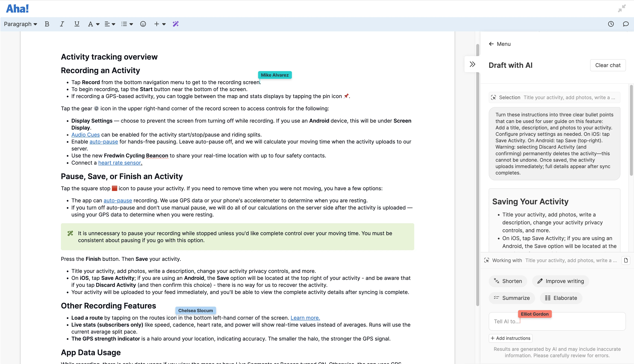Click the document icon beside Working with
634x364 pixels.
click(626, 260)
